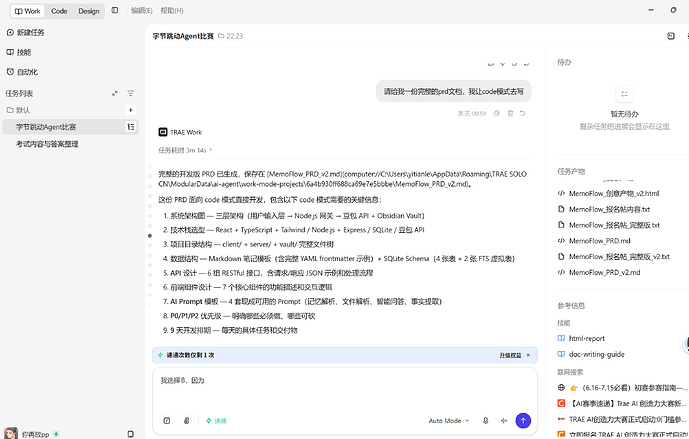Click the green lightning badge beside username

(56, 434)
